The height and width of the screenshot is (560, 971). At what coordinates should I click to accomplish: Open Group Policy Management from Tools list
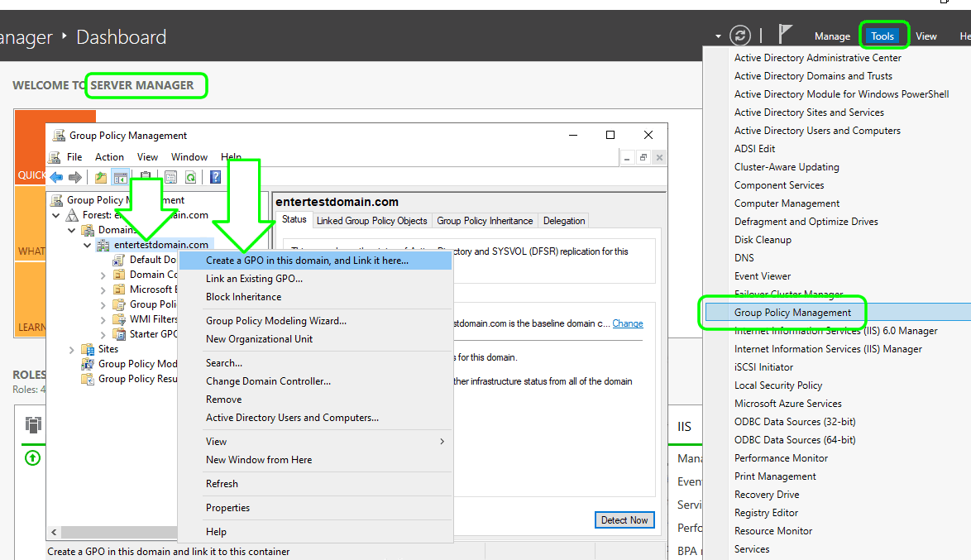point(792,313)
